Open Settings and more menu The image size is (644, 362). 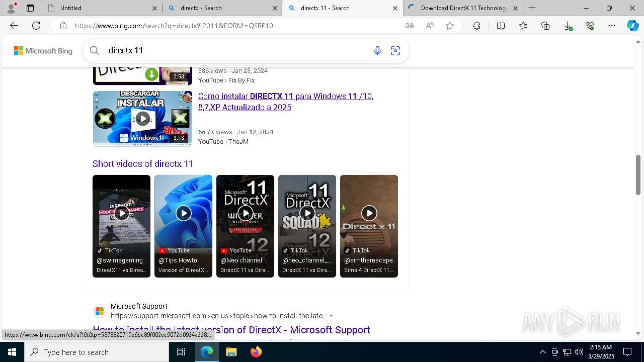(x=612, y=26)
